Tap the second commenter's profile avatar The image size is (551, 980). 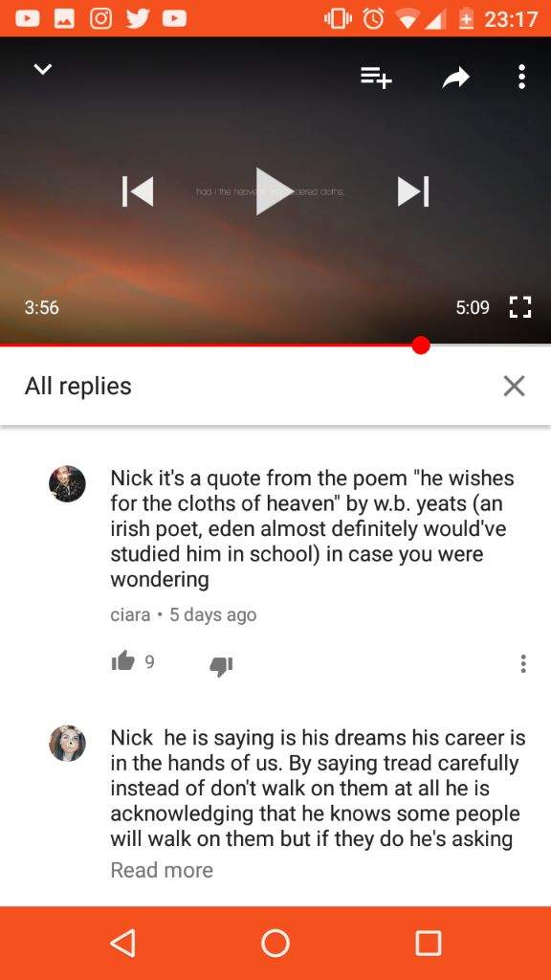click(x=67, y=743)
